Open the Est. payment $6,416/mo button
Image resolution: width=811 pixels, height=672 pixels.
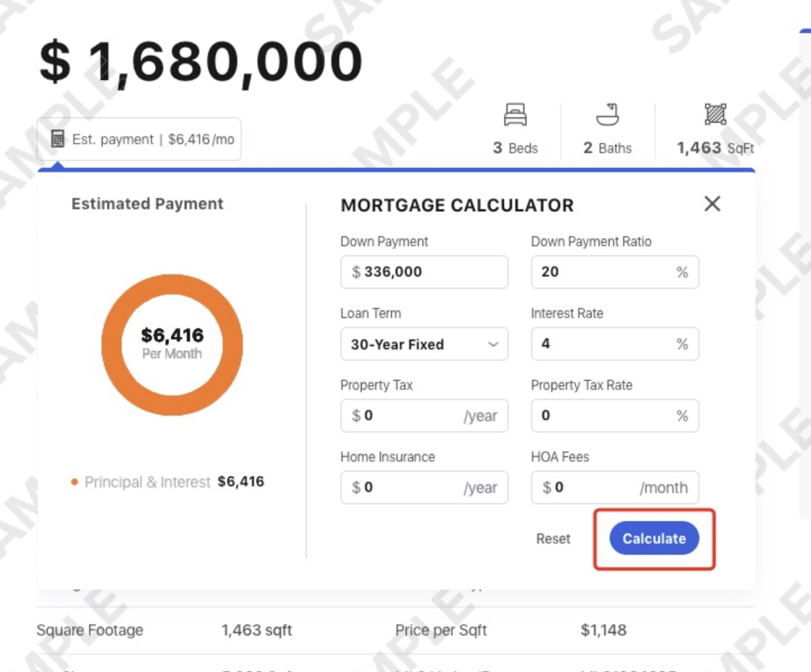[x=139, y=139]
